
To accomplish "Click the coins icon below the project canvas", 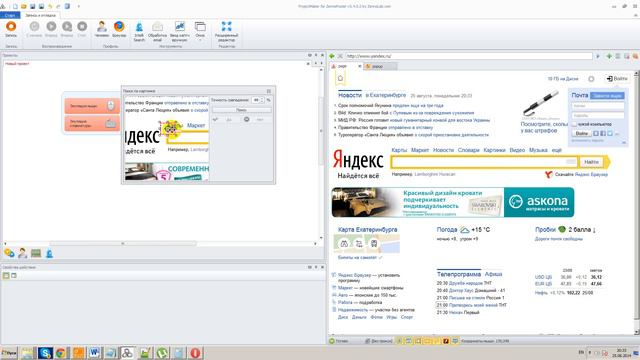I will click(x=9, y=253).
